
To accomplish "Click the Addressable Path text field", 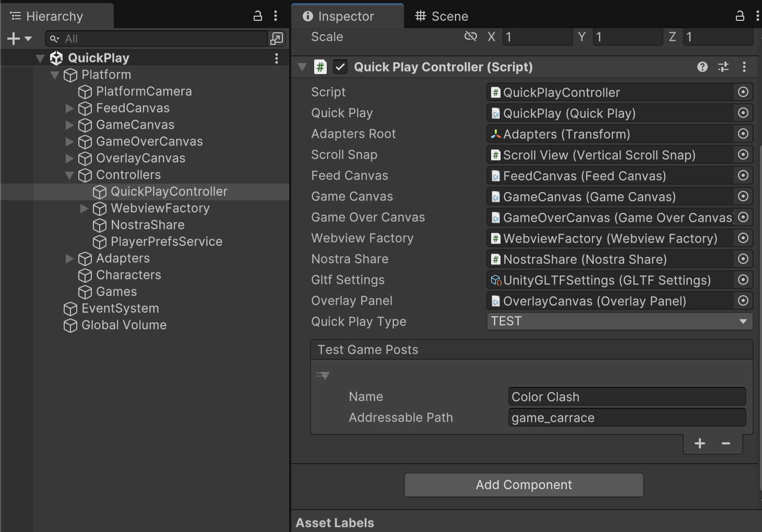I will coord(626,418).
